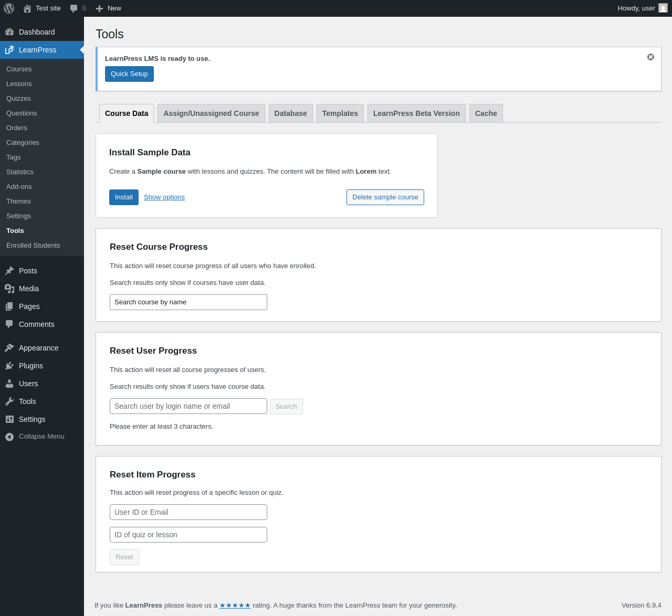Click Tools in LearnPress submenu
The image size is (672, 616).
42,231
